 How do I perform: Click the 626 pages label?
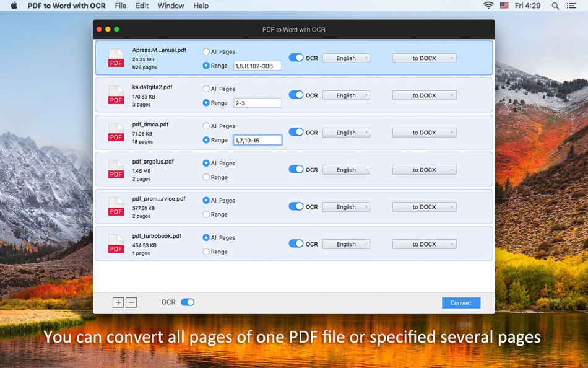[144, 68]
